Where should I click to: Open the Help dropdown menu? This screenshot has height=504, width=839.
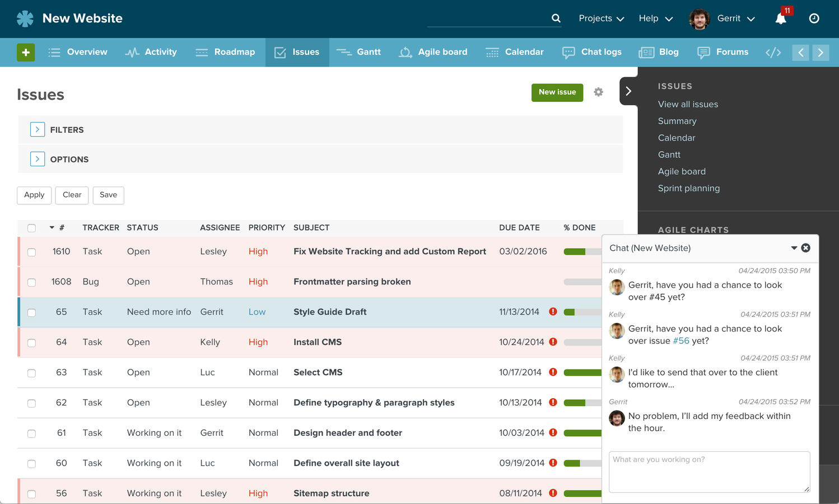coord(656,18)
